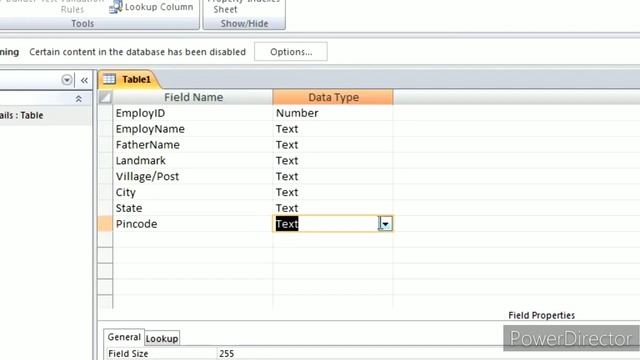Click the highlighted Text data type of Pincode
The width and height of the screenshot is (640, 360).
(287, 224)
